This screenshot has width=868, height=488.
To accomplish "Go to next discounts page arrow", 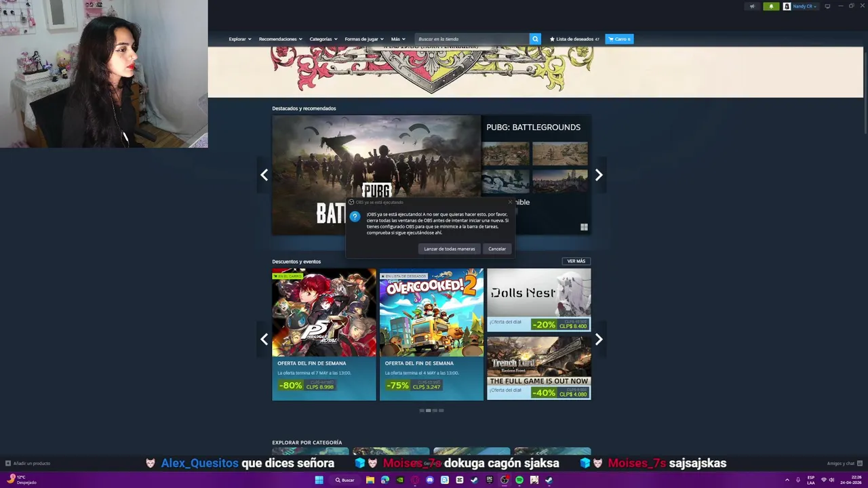I will point(599,340).
